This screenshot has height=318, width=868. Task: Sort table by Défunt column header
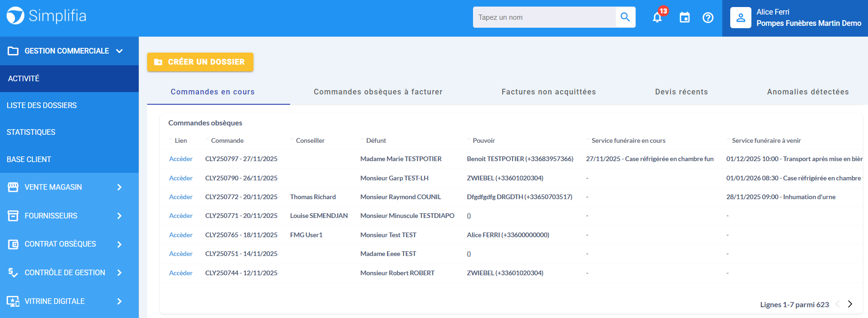(x=376, y=140)
